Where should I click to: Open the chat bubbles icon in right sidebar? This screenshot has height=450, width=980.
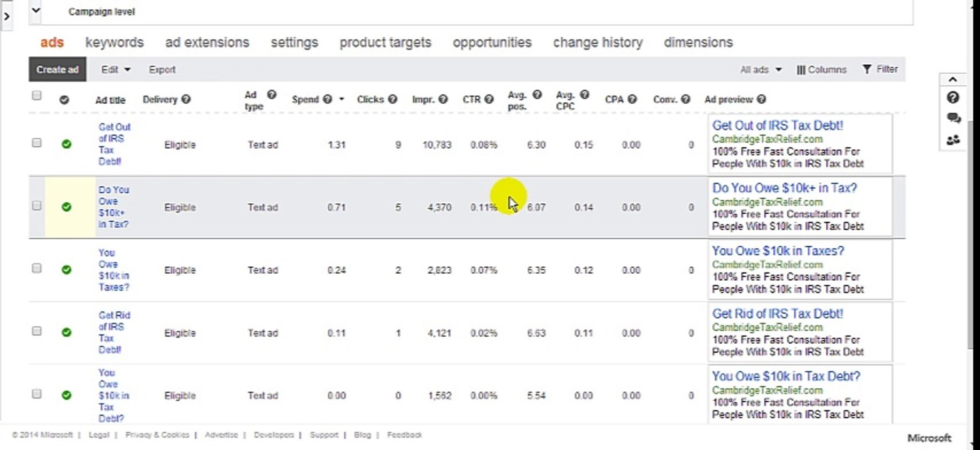(x=953, y=118)
